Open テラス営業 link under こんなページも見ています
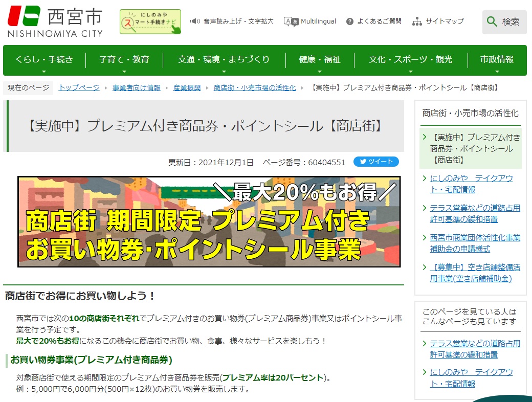Screen dimensions: 532x402 (x=475, y=349)
